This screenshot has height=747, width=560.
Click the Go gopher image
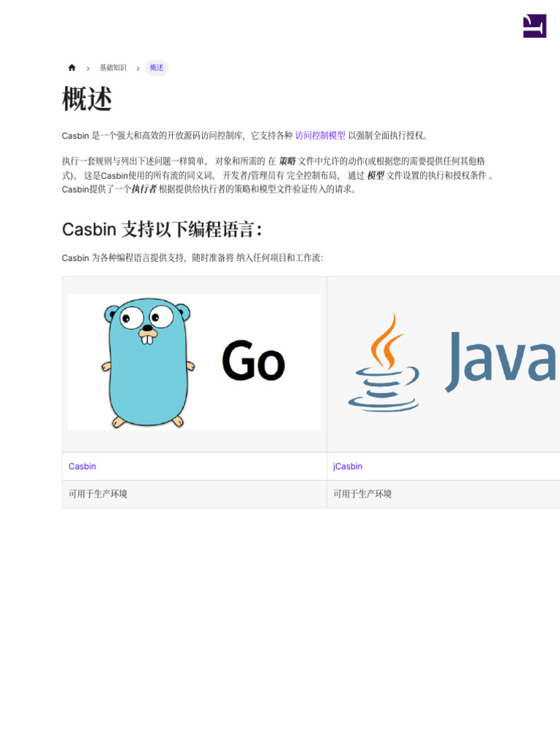click(194, 362)
